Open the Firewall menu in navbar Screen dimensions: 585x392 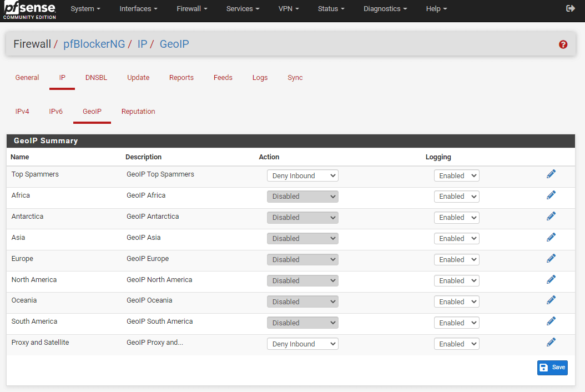pyautogui.click(x=191, y=9)
